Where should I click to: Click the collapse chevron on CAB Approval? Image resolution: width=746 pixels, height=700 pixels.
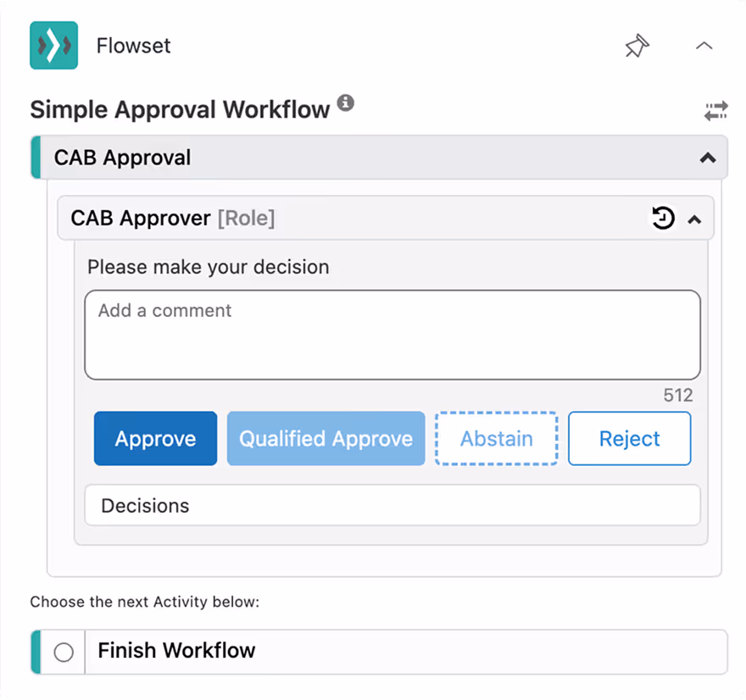click(x=709, y=157)
